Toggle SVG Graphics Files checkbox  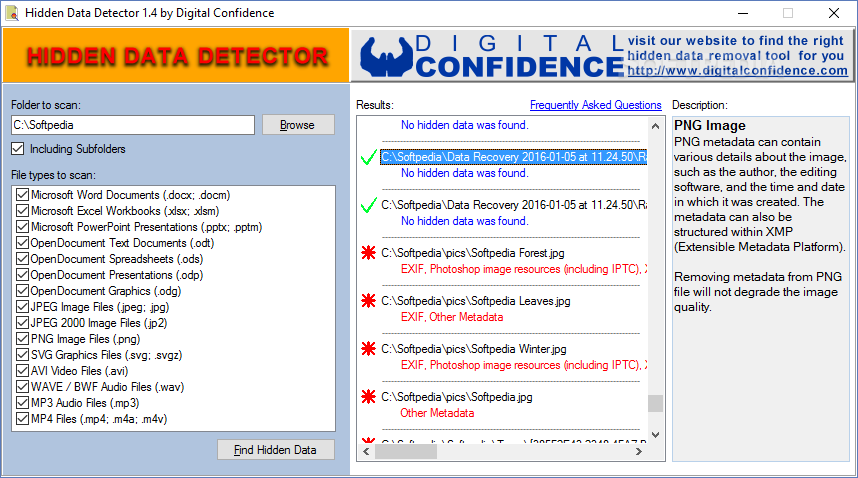click(22, 355)
